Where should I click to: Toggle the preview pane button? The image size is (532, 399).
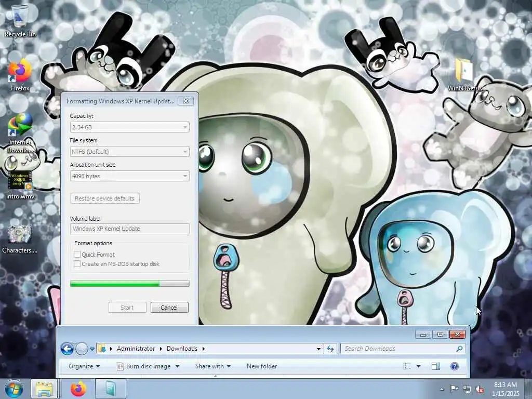click(x=436, y=366)
